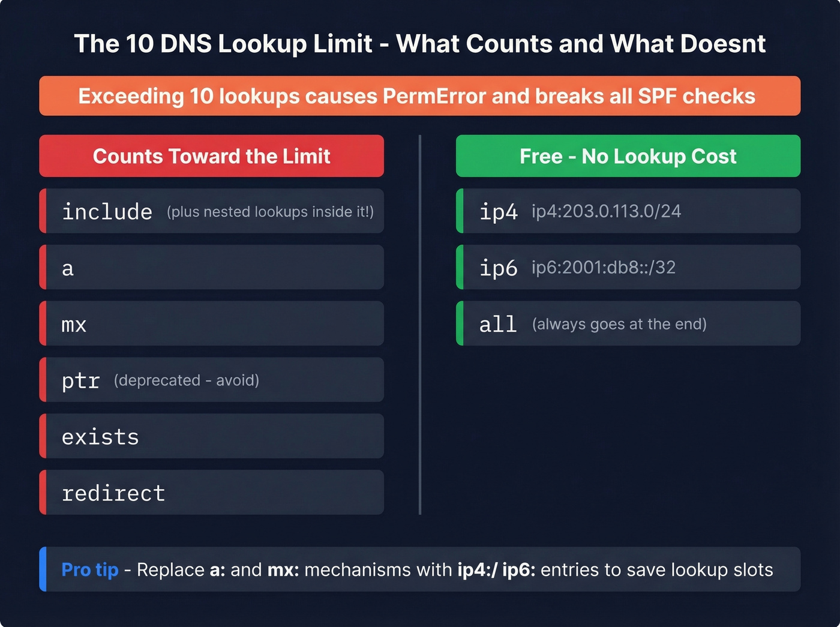Click the blue accent bar beside Pro tip

click(x=42, y=569)
